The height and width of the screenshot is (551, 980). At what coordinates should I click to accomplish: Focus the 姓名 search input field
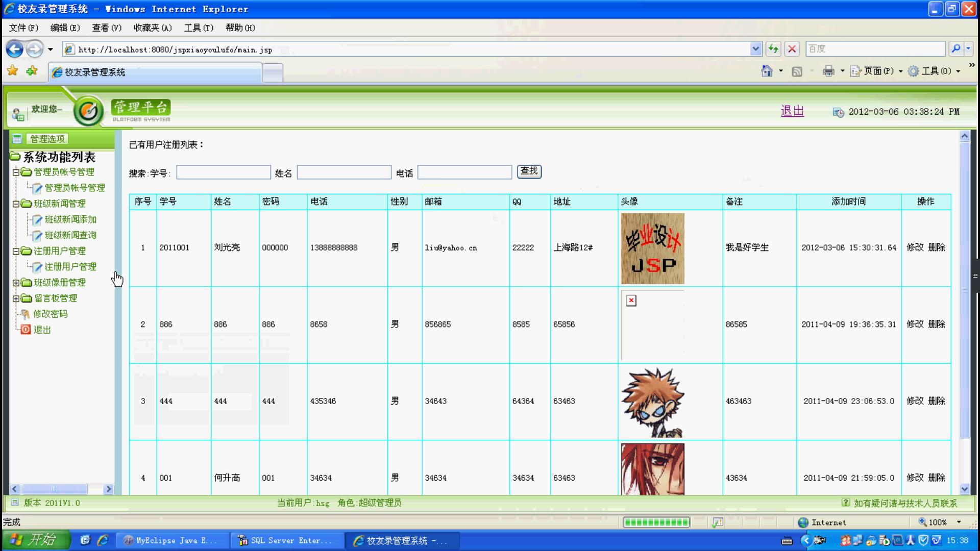[344, 172]
